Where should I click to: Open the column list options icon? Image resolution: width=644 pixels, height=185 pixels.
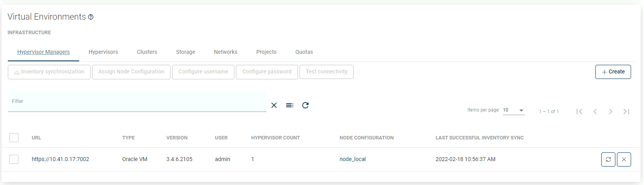[x=290, y=105]
